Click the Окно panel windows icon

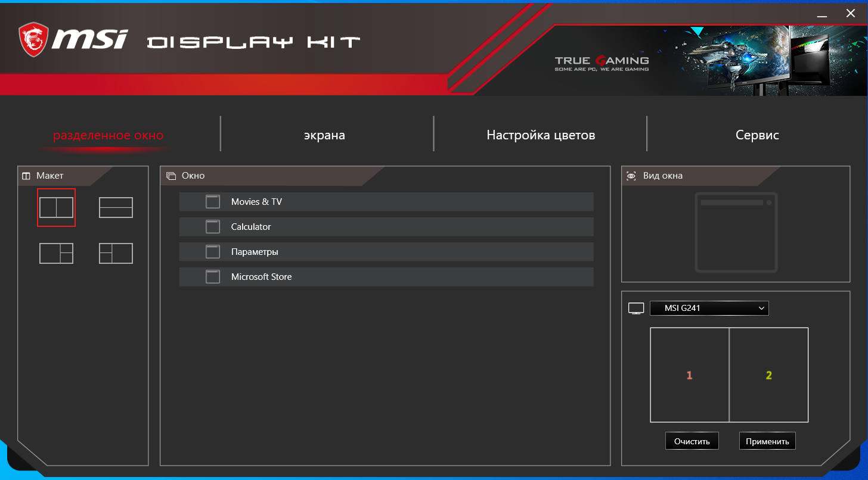(x=171, y=176)
